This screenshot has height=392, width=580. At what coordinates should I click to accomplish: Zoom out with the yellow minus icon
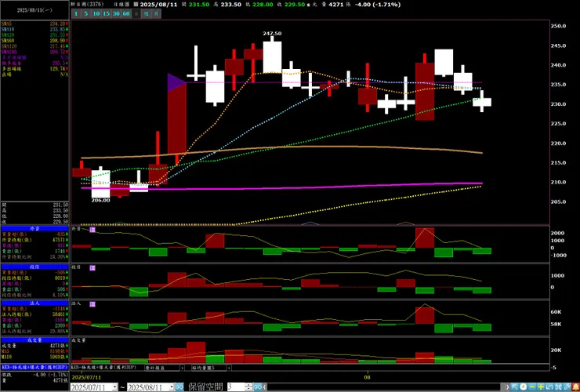pos(532,387)
